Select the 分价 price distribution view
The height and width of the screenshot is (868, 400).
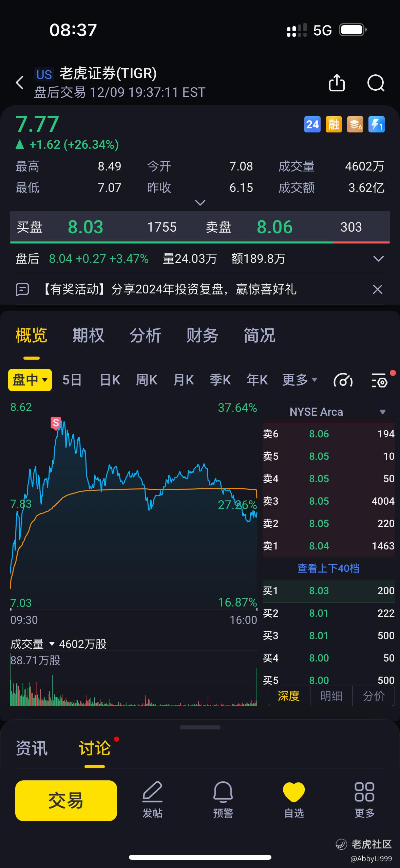coord(374,696)
